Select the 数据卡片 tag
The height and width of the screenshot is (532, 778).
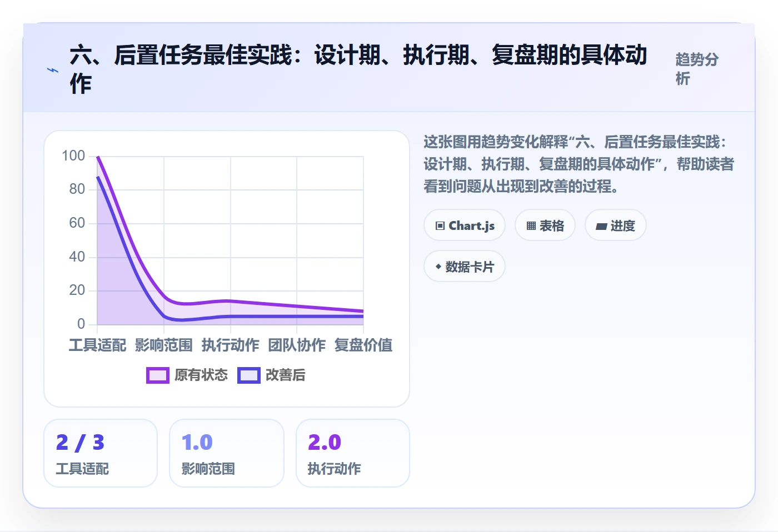point(465,267)
